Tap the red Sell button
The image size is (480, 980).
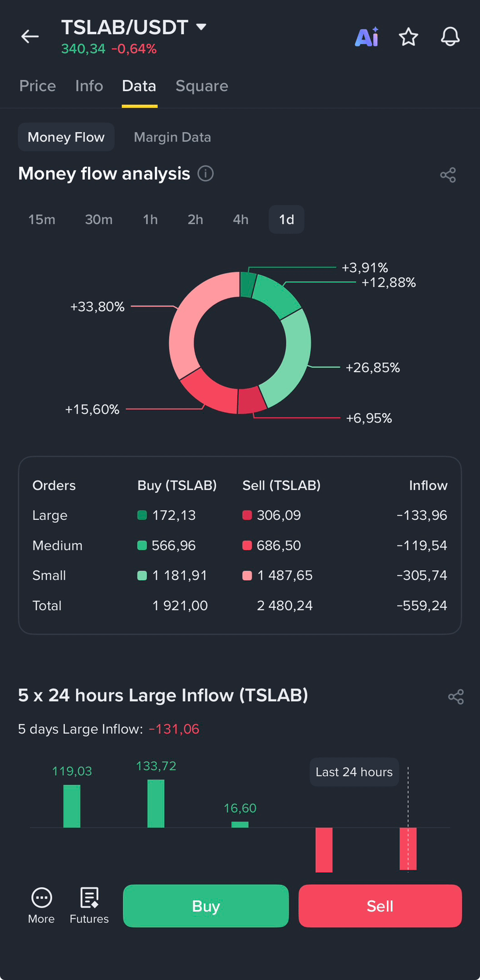pyautogui.click(x=380, y=906)
